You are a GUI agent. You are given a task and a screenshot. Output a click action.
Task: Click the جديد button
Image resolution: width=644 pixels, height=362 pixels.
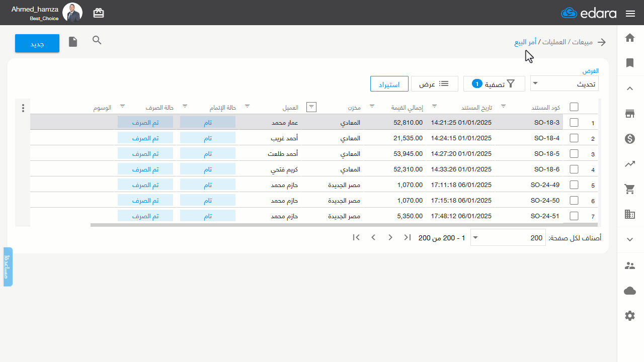click(x=37, y=44)
